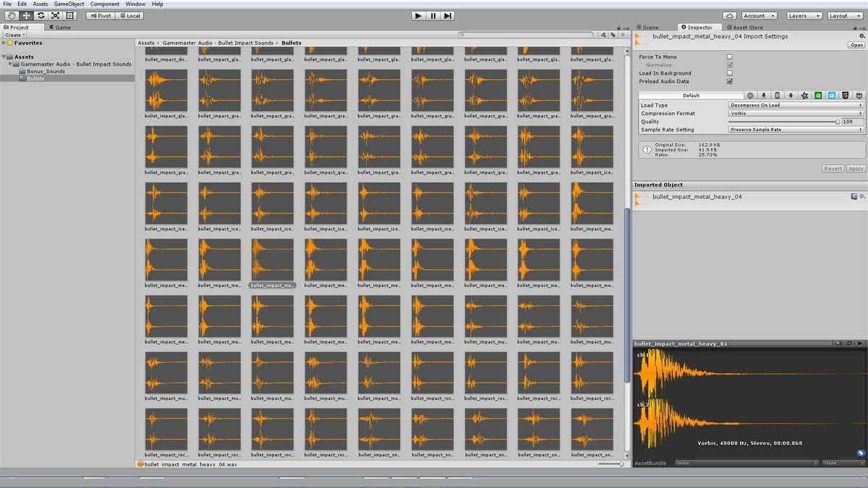Select the Move tool
Image resolution: width=868 pixels, height=488 pixels.
[26, 15]
